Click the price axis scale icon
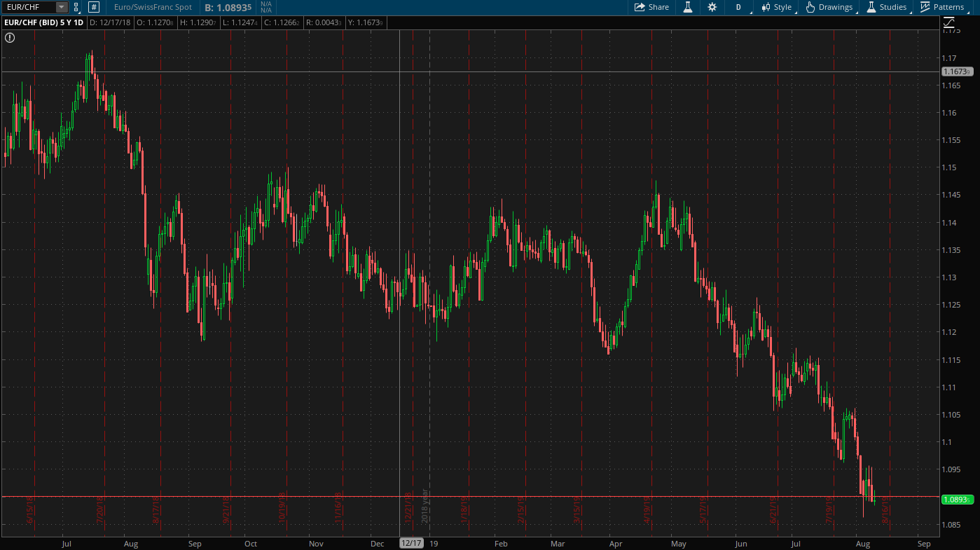Viewport: 980px width, 550px height. (949, 22)
